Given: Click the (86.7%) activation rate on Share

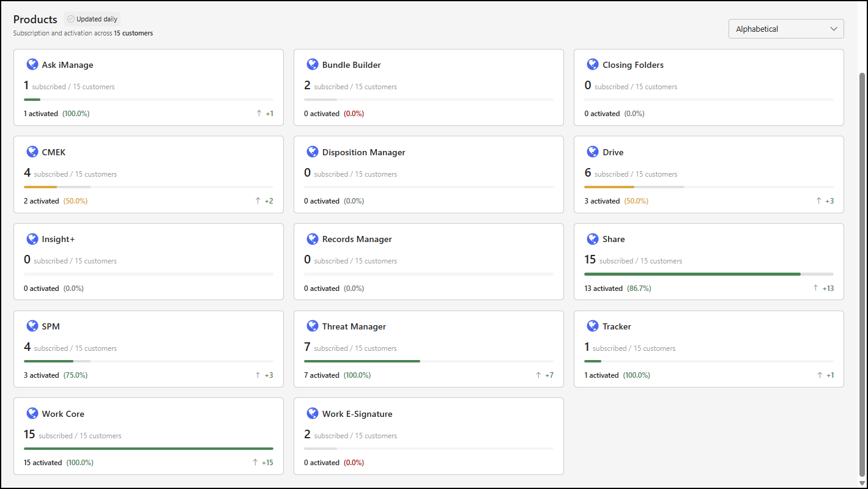Looking at the screenshot, I should pos(639,289).
